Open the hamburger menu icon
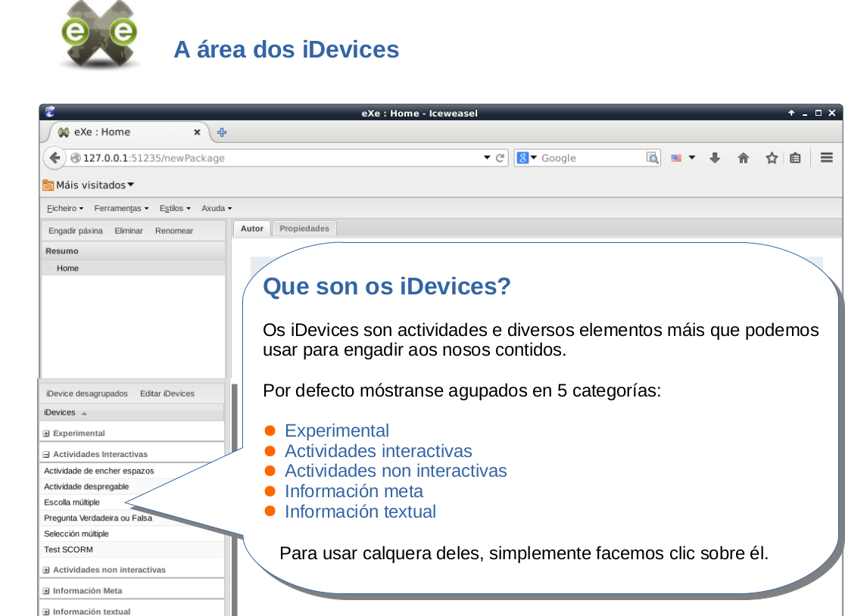The image size is (845, 616). pyautogui.click(x=827, y=158)
